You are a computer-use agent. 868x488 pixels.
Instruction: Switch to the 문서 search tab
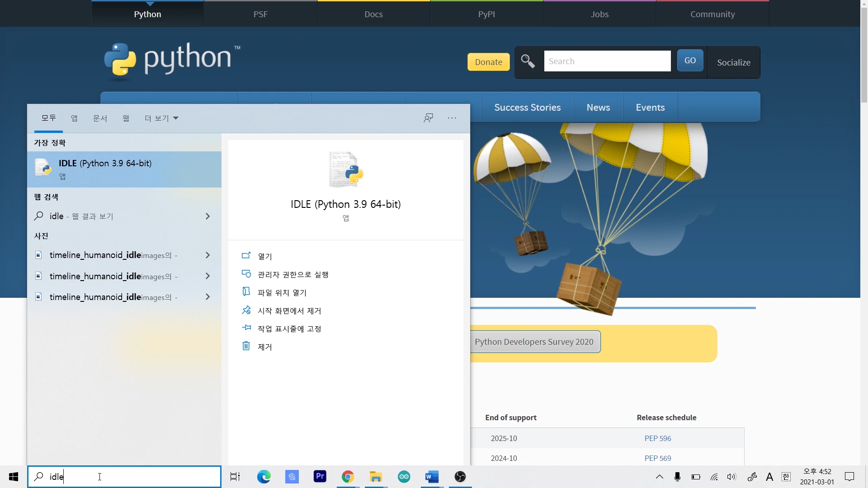(100, 118)
